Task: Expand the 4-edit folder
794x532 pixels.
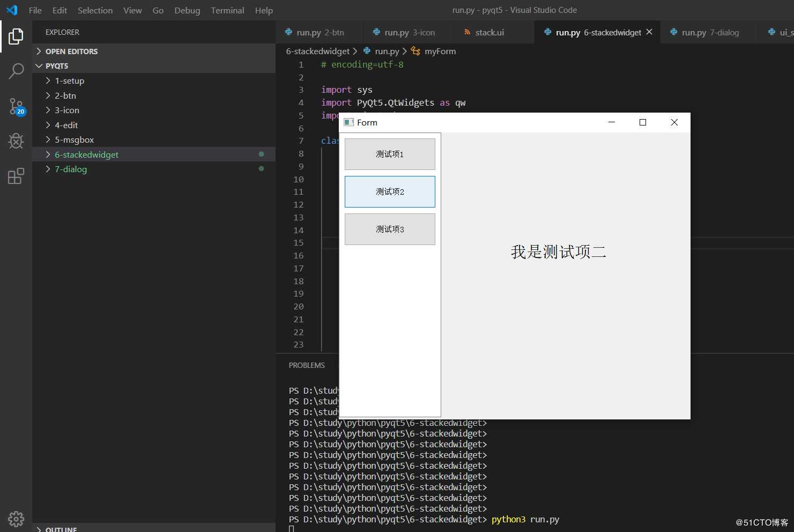Action: [48, 125]
